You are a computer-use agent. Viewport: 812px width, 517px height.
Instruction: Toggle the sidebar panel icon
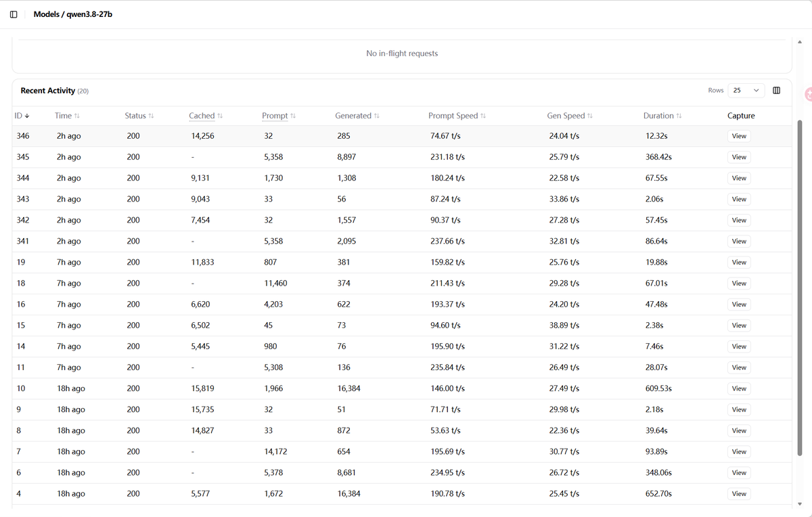[14, 14]
